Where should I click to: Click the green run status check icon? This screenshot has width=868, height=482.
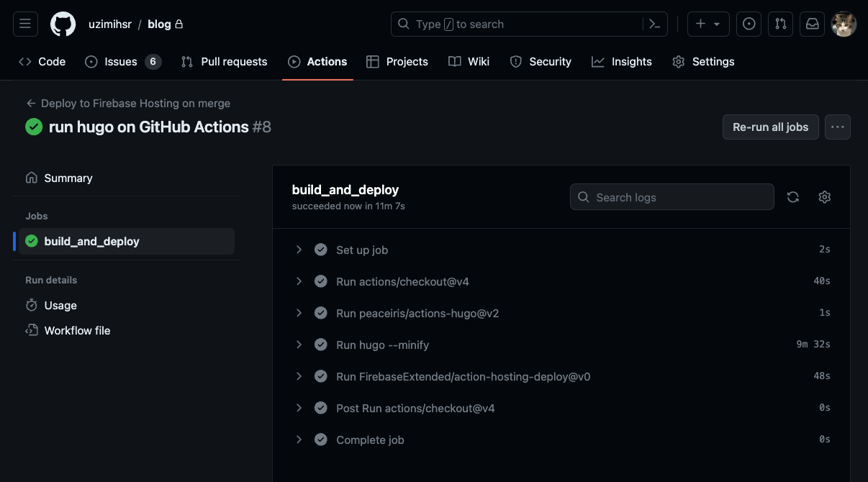coord(34,127)
